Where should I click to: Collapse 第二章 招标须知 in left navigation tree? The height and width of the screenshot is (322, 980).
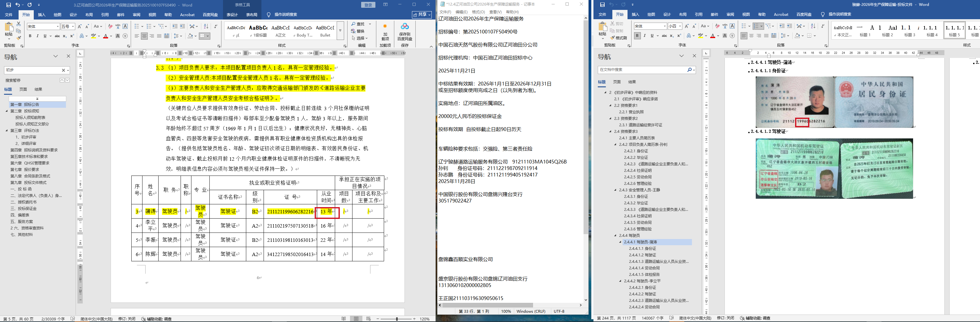coord(7,111)
